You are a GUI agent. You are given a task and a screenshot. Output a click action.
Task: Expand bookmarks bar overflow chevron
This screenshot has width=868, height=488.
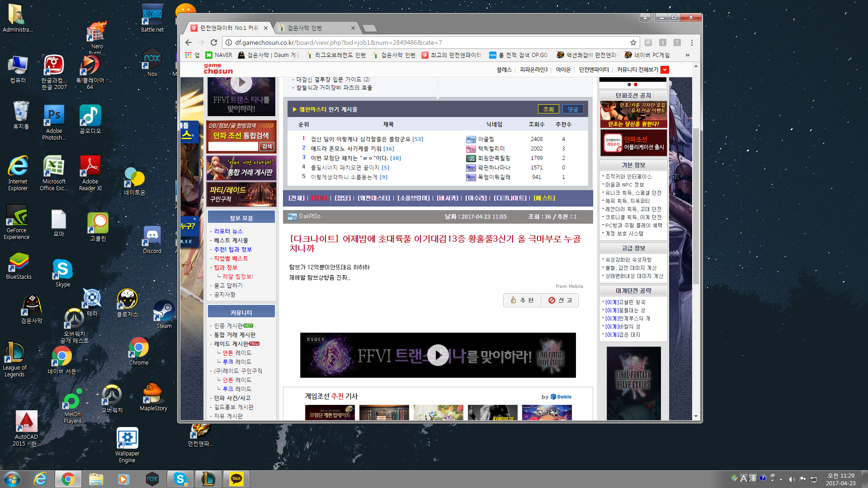pyautogui.click(x=688, y=55)
